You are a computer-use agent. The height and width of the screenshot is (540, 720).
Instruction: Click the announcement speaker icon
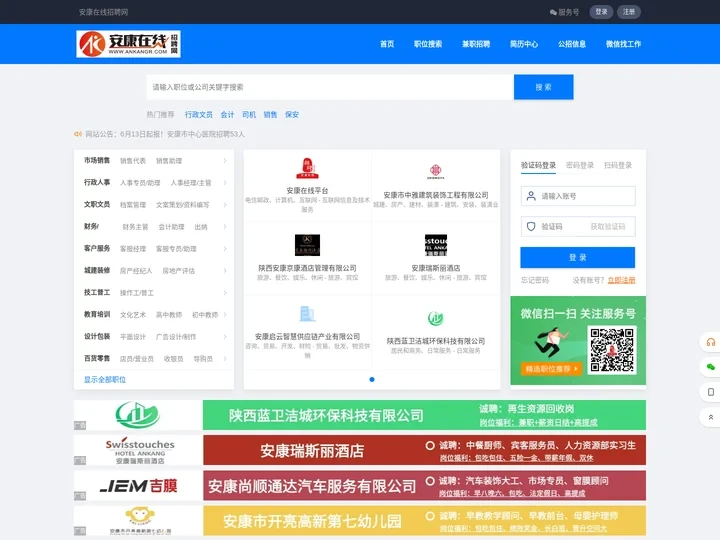tap(78, 134)
